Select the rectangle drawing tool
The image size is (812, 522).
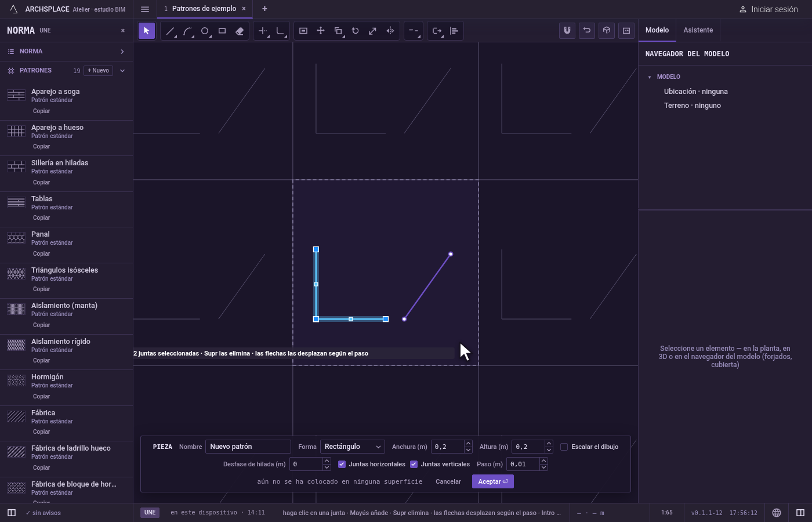click(x=222, y=31)
